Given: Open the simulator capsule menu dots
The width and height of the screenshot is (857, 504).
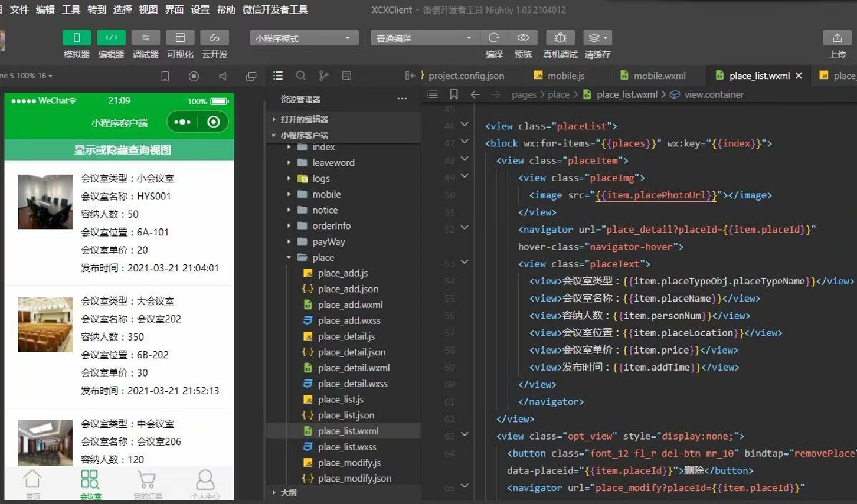Looking at the screenshot, I should pyautogui.click(x=182, y=122).
